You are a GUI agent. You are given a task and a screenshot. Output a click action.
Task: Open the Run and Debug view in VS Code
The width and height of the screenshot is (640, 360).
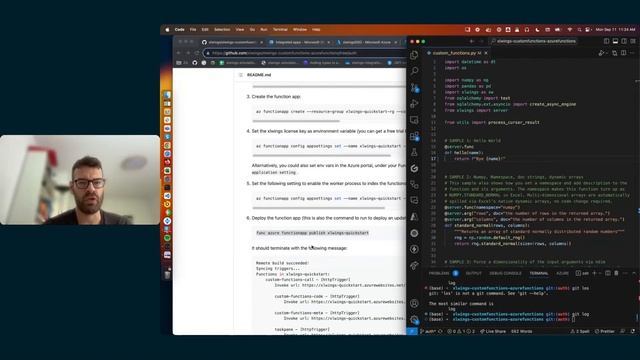click(414, 104)
